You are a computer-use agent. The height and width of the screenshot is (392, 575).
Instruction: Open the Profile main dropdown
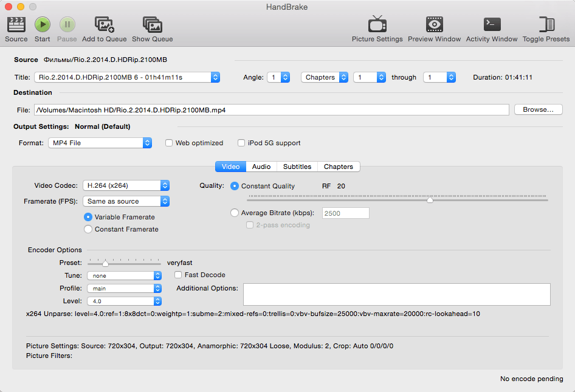click(x=124, y=288)
